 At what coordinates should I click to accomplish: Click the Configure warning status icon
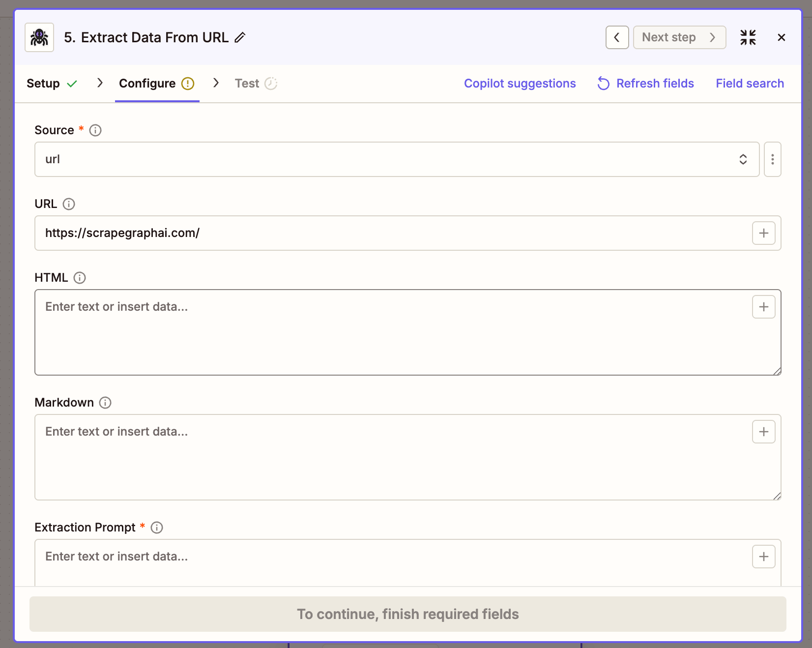point(188,84)
